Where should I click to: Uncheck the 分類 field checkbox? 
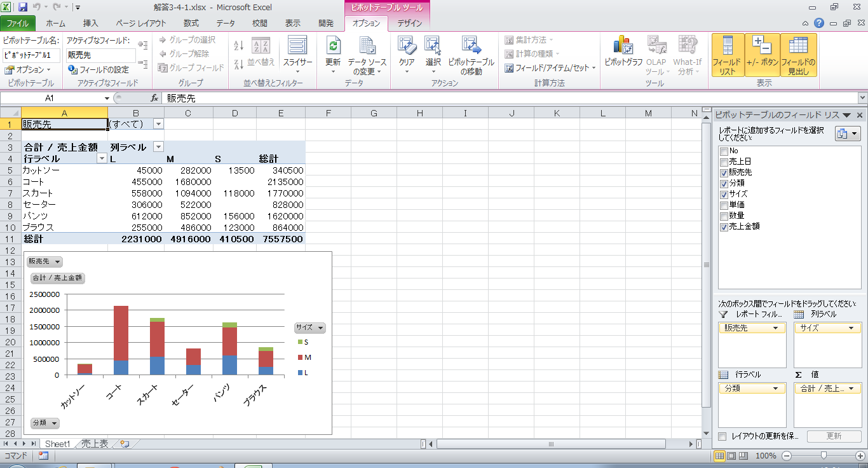(x=724, y=183)
